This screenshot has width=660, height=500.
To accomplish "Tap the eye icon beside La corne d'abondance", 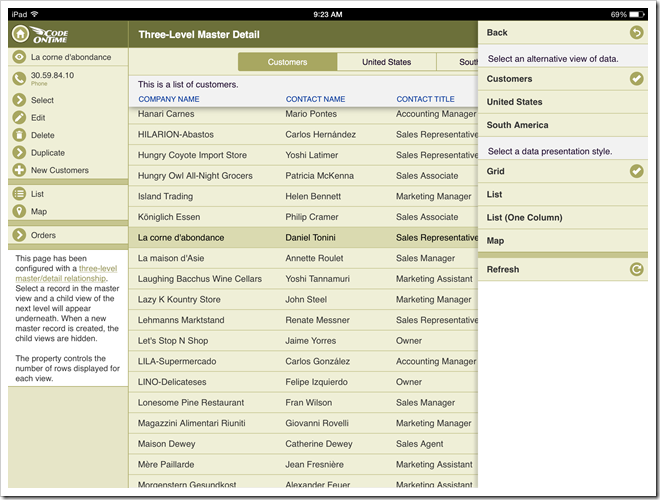I will (x=19, y=57).
